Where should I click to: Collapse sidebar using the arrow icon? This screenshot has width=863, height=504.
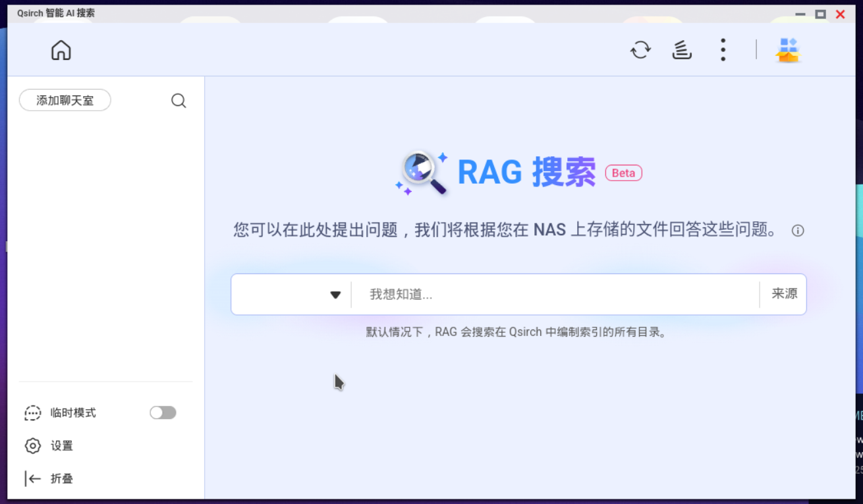pyautogui.click(x=32, y=479)
